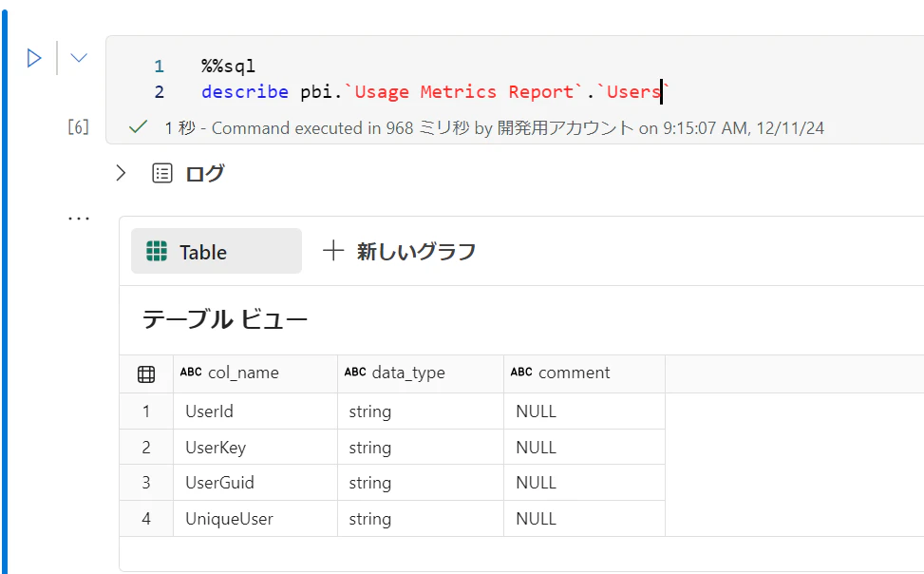Screen dimensions: 924x574
Task: Select row number 1
Action: [x=146, y=411]
